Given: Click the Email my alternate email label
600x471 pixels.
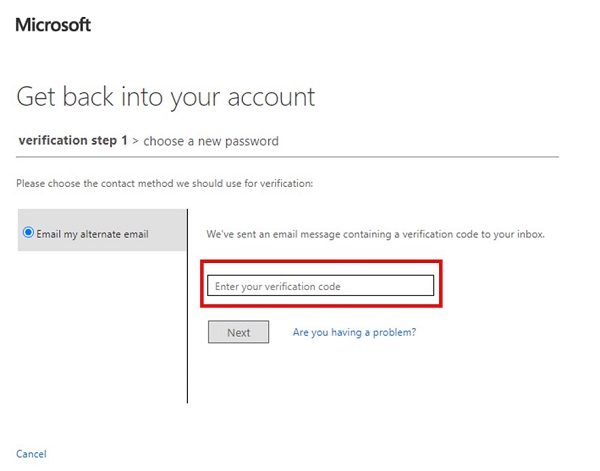Looking at the screenshot, I should click(x=92, y=234).
